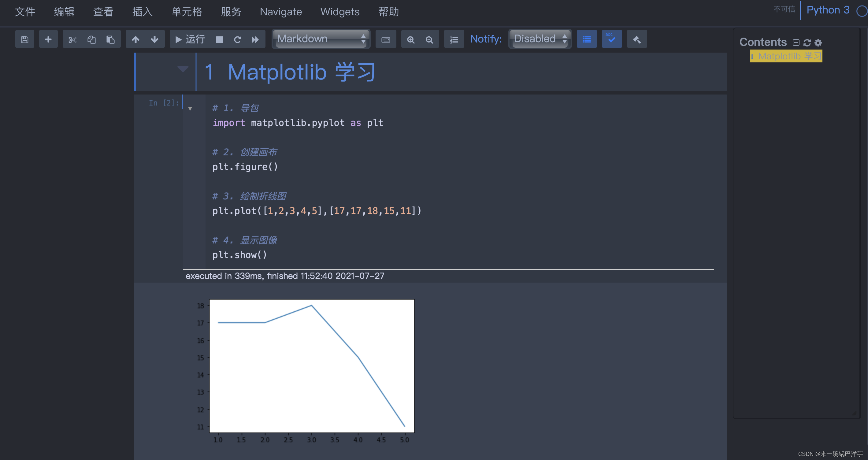The width and height of the screenshot is (868, 460).
Task: Open Markdown cell type dropdown
Action: (x=321, y=39)
